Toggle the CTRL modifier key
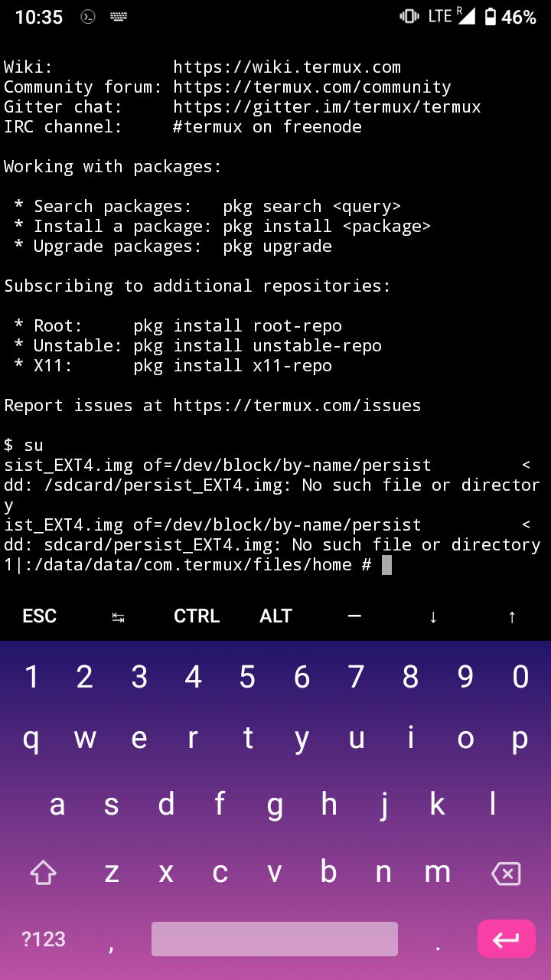This screenshot has height=980, width=551. 197,616
